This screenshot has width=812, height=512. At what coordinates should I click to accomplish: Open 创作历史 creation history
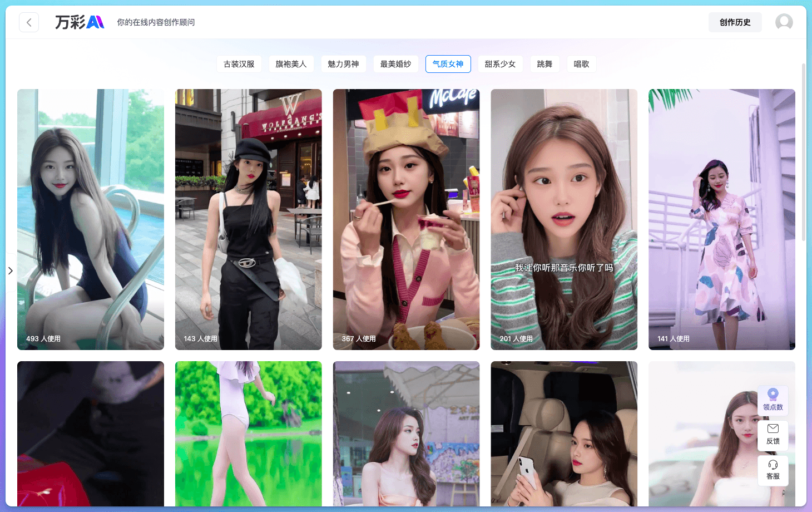tap(735, 22)
